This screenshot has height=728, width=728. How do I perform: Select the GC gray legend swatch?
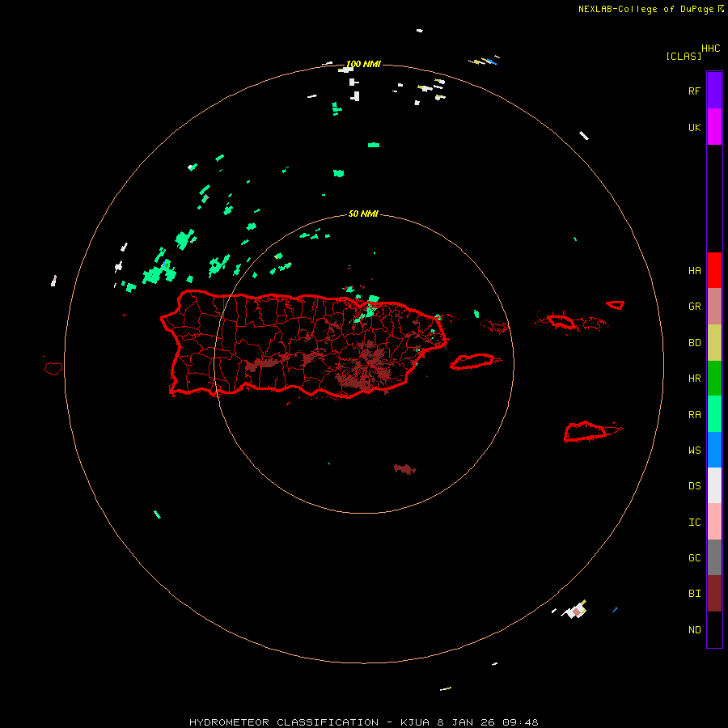714,557
